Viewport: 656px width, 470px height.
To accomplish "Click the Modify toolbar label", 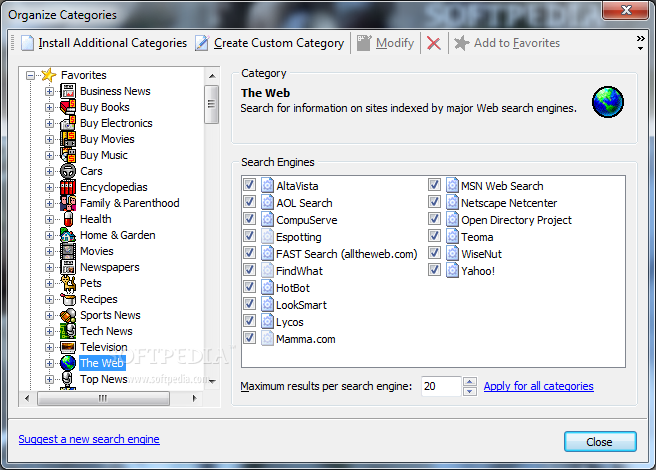I will point(395,43).
